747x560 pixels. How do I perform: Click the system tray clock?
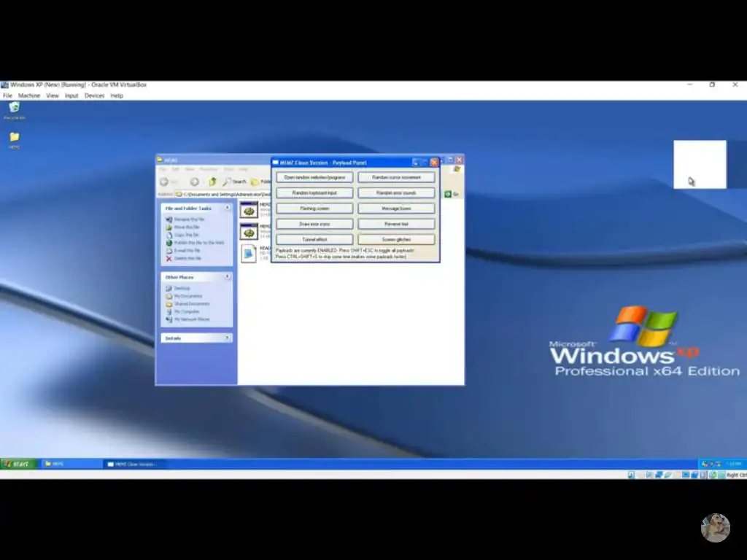(734, 464)
